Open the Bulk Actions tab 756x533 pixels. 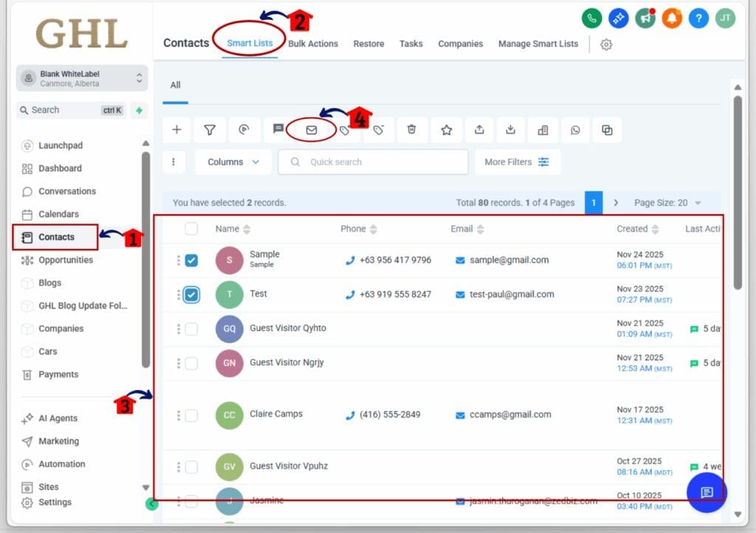point(313,44)
